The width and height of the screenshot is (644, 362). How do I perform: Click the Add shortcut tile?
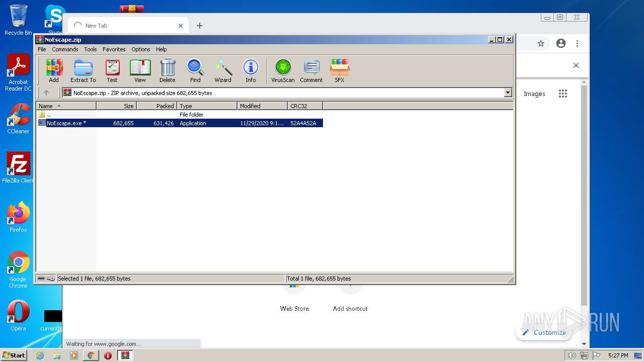350,299
